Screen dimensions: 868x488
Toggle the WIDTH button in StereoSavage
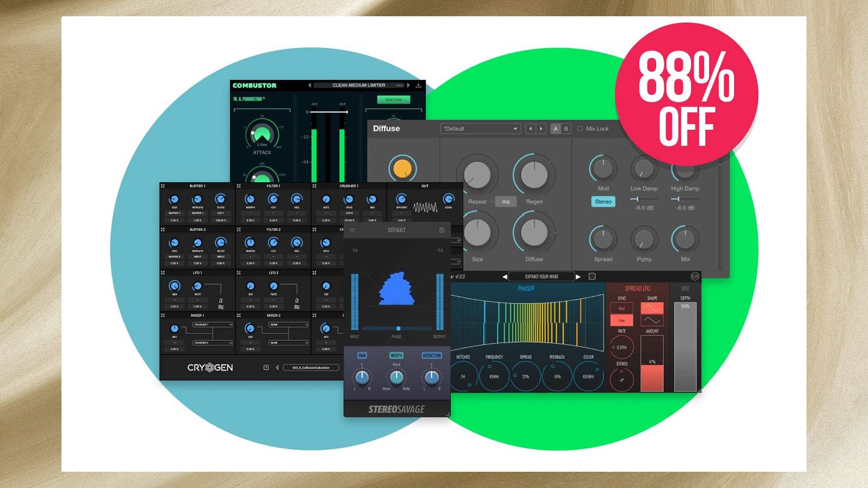point(396,356)
